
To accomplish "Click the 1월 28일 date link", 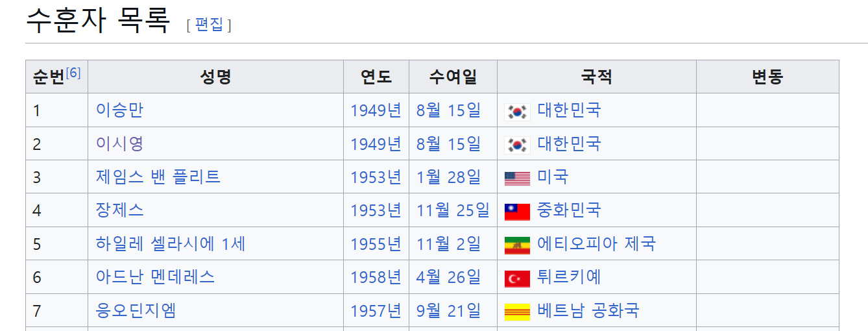I will tap(448, 177).
